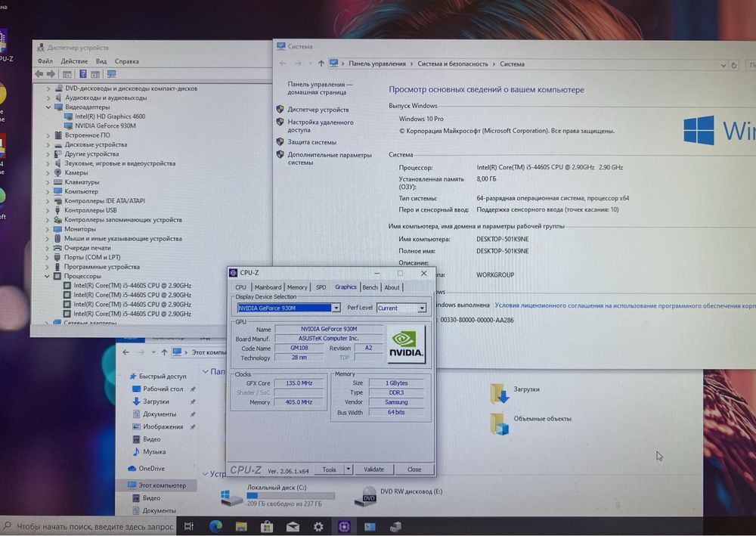Select Локальный диск (C:) drive icon
This screenshot has width=756, height=536.
(x=231, y=497)
